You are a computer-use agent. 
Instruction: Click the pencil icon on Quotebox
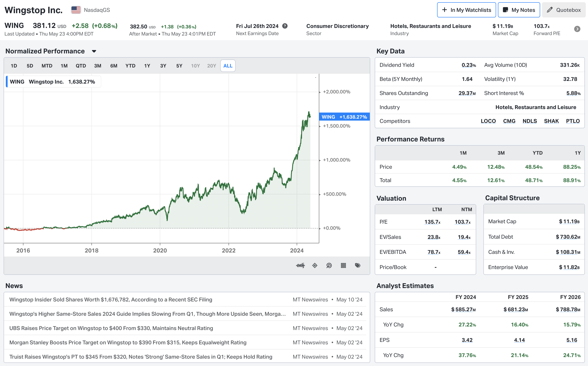click(x=550, y=10)
